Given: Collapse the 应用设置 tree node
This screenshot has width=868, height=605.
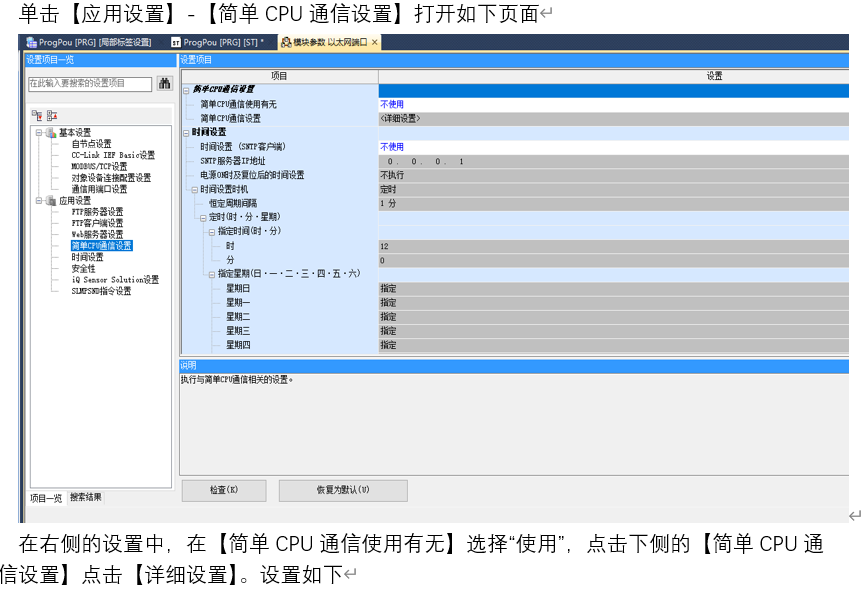Looking at the screenshot, I should (38, 200).
